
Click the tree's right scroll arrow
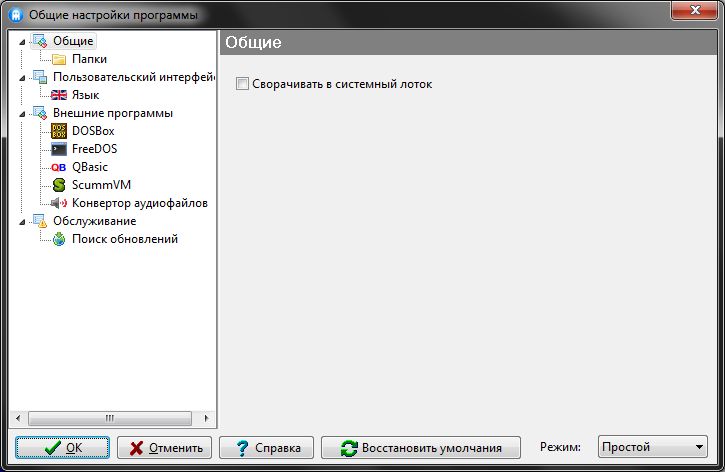click(206, 418)
